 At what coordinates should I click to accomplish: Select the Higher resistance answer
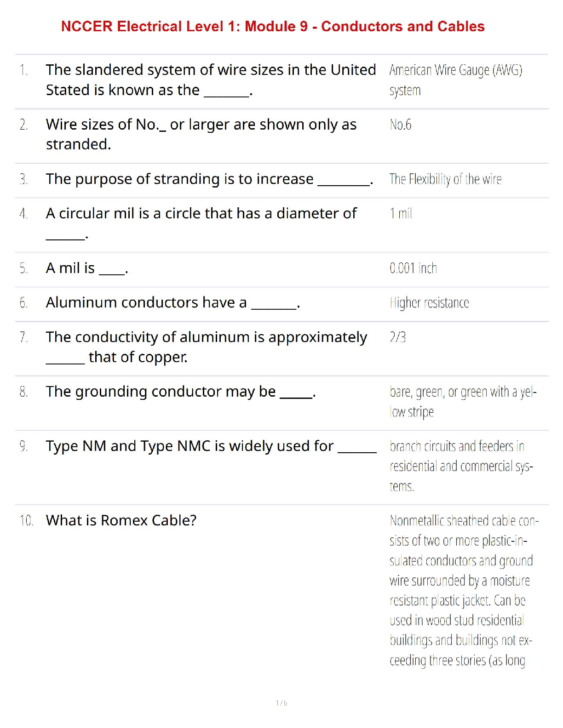pyautogui.click(x=429, y=303)
